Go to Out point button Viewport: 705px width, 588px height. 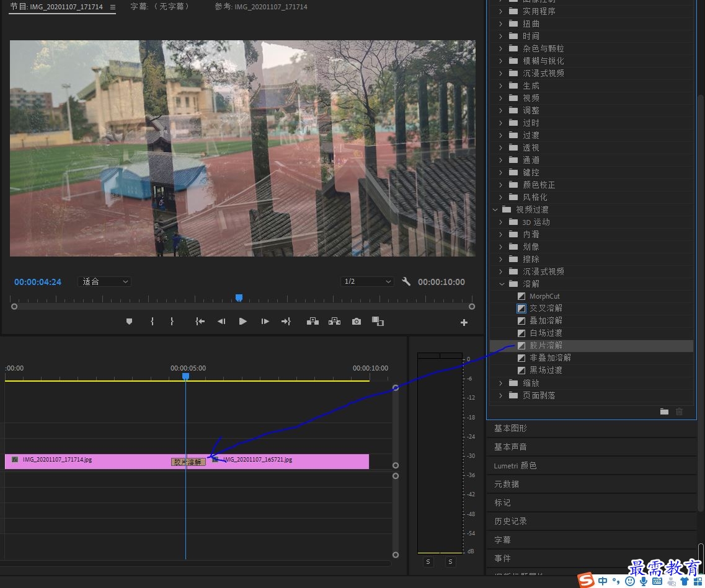pos(286,321)
